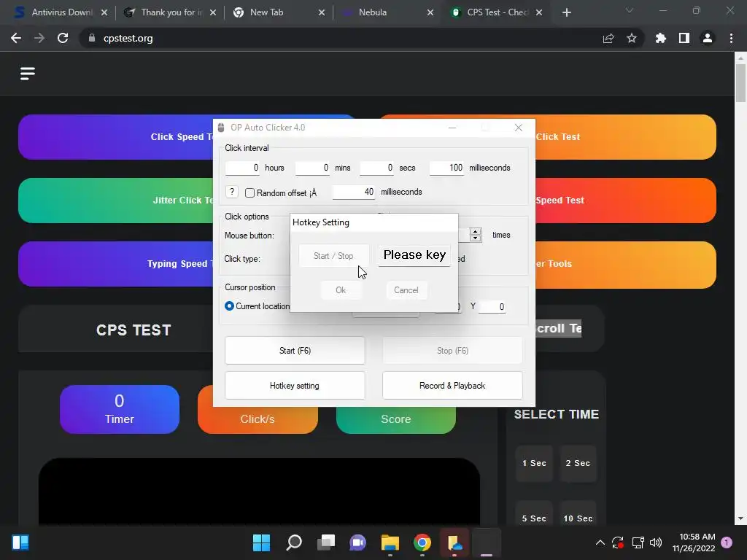Open Task View on taskbar
The image size is (747, 560).
326,542
